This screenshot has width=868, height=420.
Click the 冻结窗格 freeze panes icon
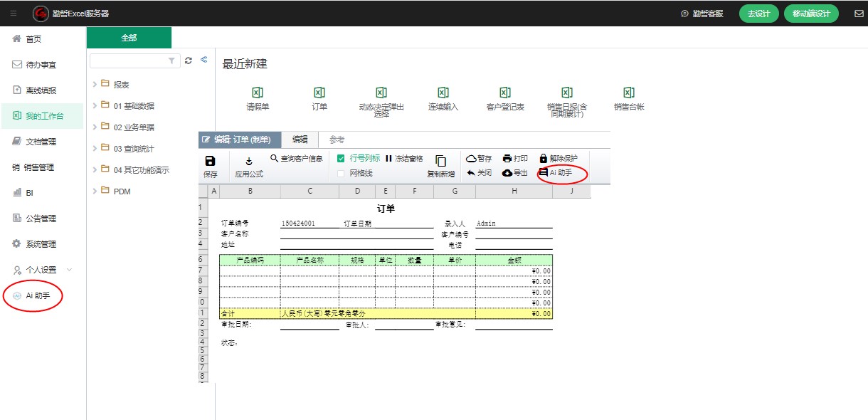tap(389, 159)
